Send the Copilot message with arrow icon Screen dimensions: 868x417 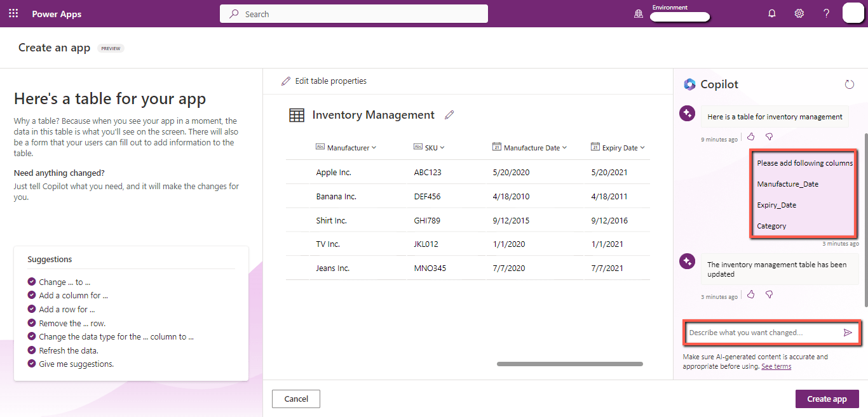point(848,333)
